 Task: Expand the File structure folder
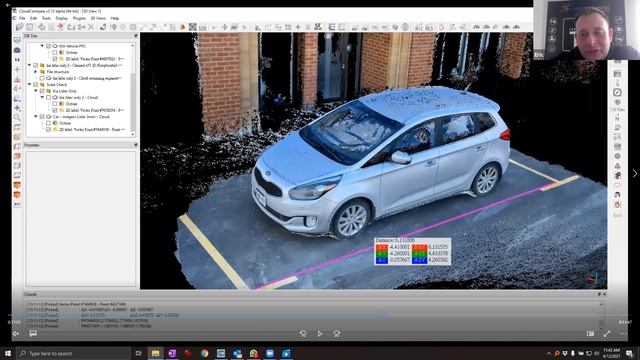(36, 72)
